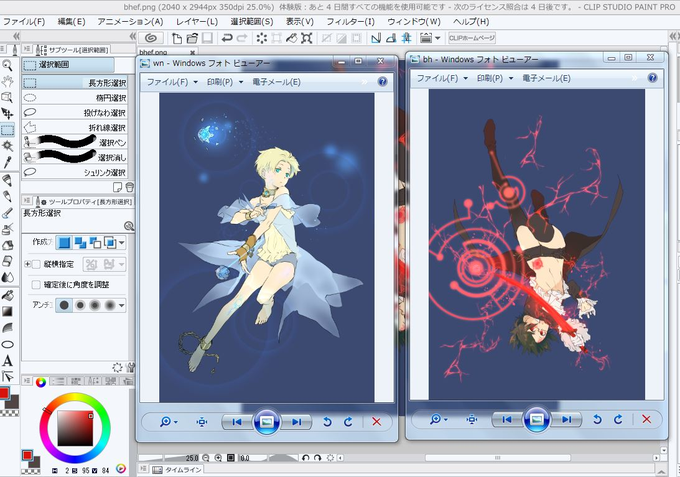Enable the 縦横指定 aspect ratio checkbox
The height and width of the screenshot is (477, 680).
click(x=36, y=264)
